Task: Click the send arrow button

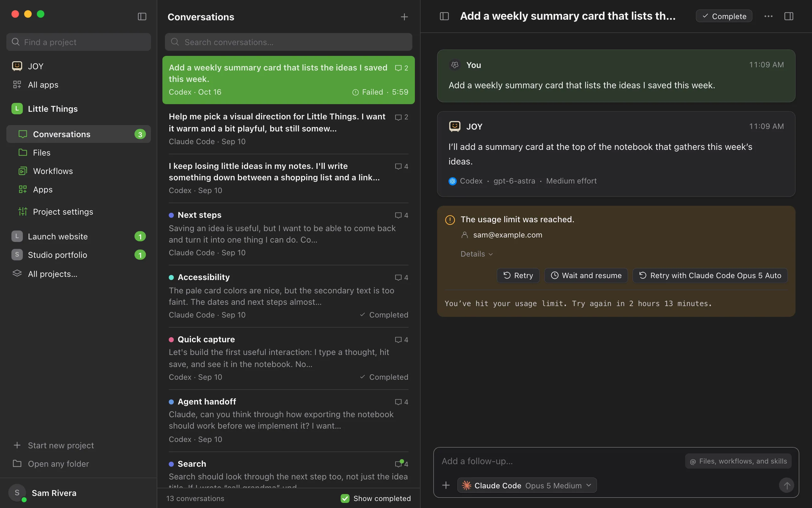Action: 787,485
